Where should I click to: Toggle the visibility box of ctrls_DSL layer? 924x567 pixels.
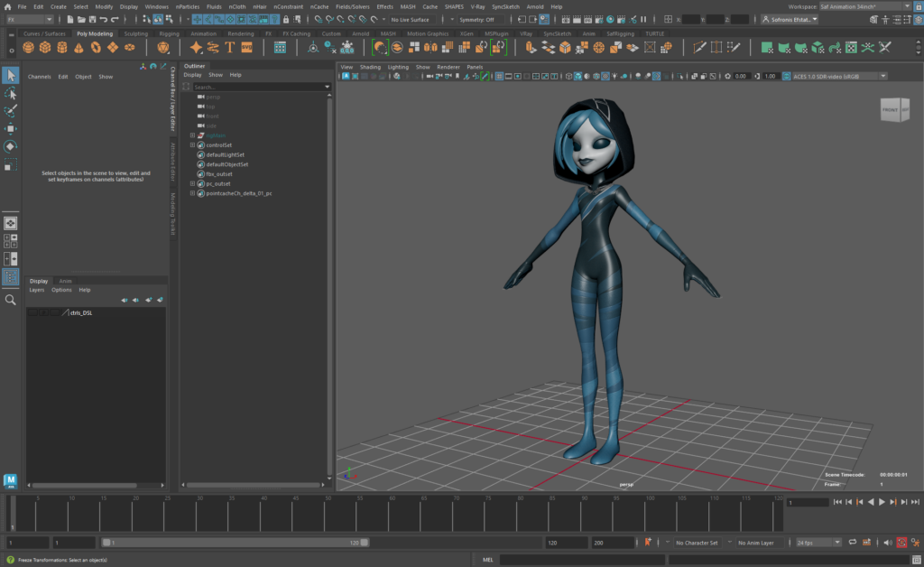click(x=32, y=312)
